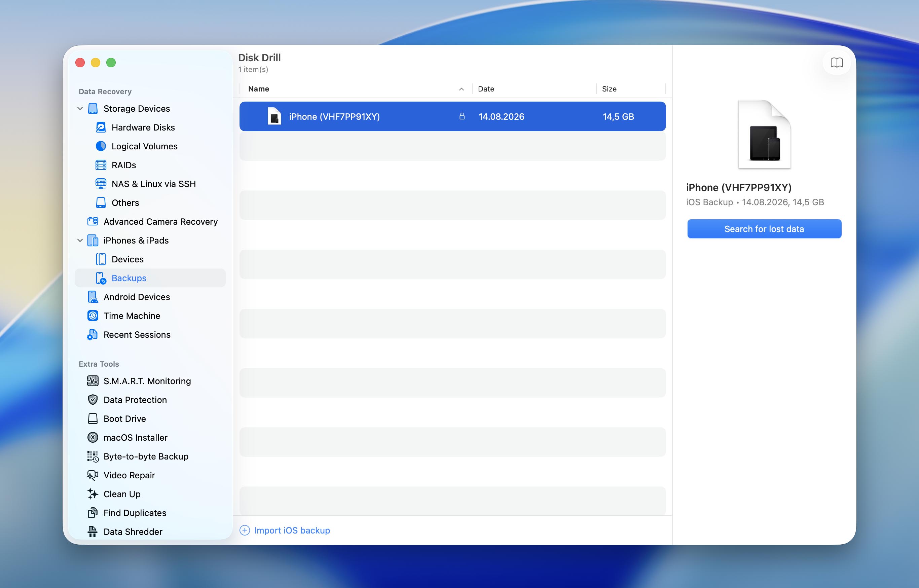
Task: Click the 14.08.2026 date cell
Action: (x=501, y=116)
